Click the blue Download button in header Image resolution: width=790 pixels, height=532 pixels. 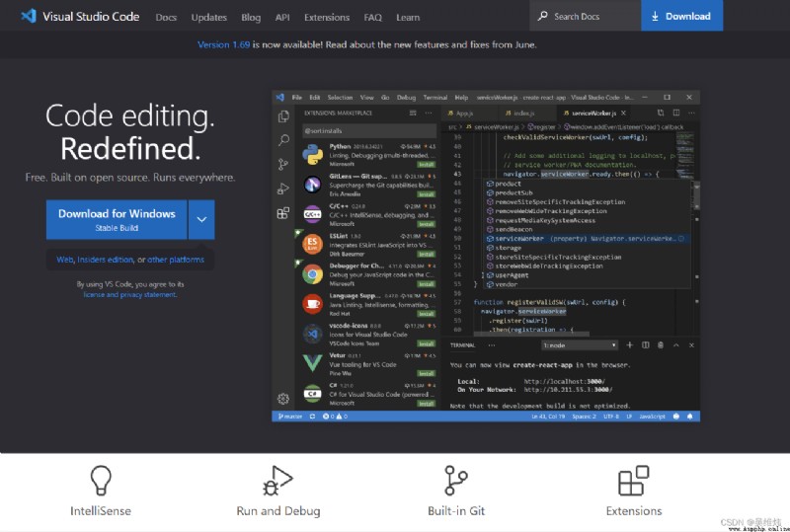pyautogui.click(x=681, y=16)
